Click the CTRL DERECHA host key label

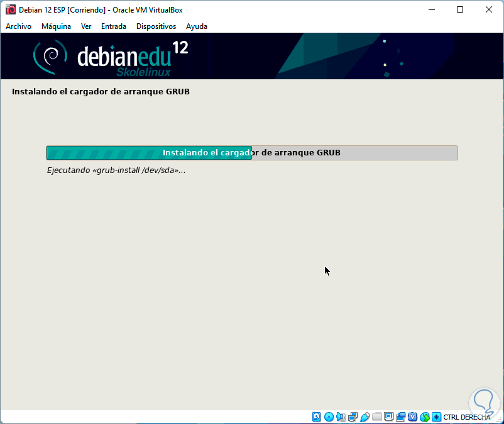coord(467,417)
